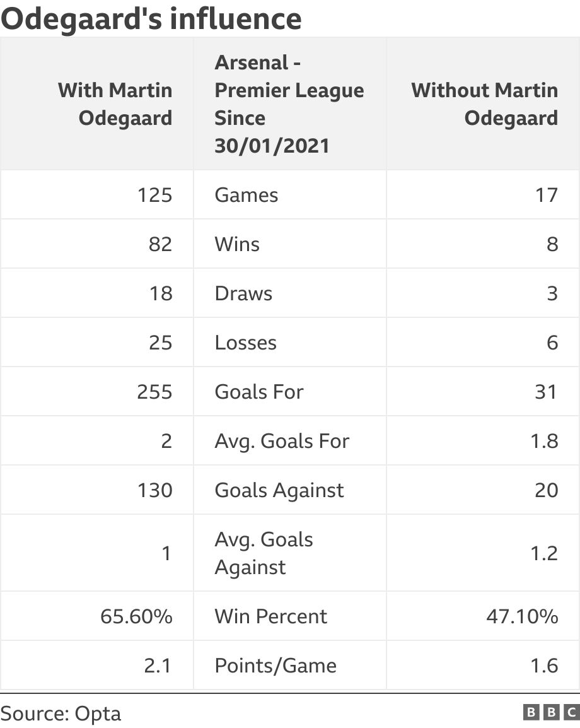Click the Source: Opta text
Screen dimensions: 580x728
(61, 714)
